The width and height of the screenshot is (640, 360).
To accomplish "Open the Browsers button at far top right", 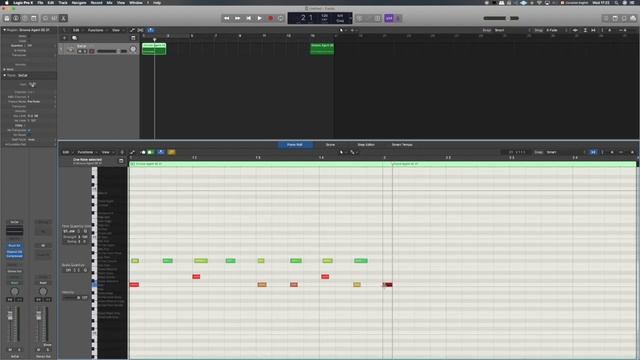I will [633, 18].
